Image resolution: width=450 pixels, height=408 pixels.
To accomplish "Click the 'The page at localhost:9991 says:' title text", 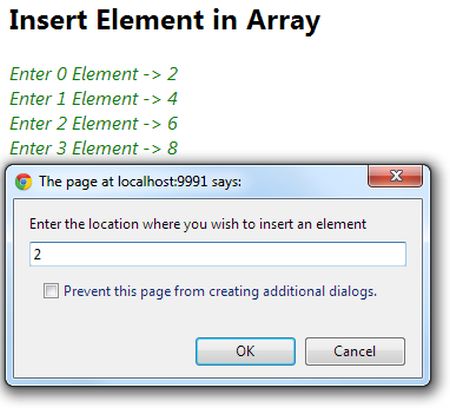I will (x=140, y=182).
